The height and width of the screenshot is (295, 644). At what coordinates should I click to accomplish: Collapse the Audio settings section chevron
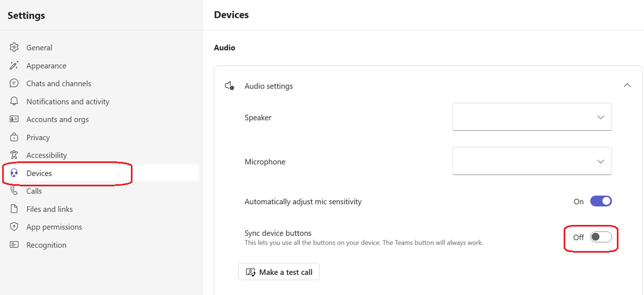627,85
